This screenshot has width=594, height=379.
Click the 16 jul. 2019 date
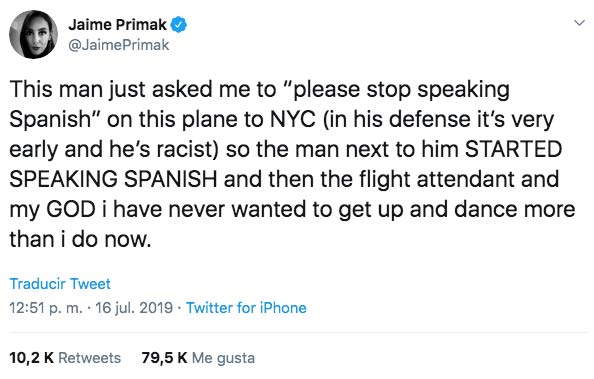pos(134,308)
